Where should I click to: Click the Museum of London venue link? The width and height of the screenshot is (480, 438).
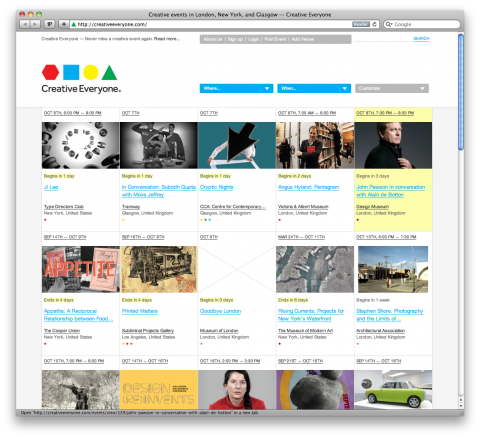[x=219, y=331]
